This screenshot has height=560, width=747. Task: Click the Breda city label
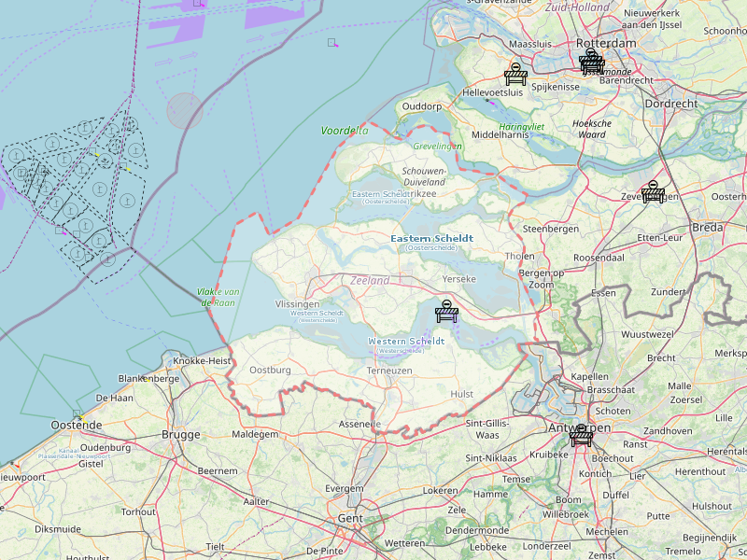coord(707,228)
